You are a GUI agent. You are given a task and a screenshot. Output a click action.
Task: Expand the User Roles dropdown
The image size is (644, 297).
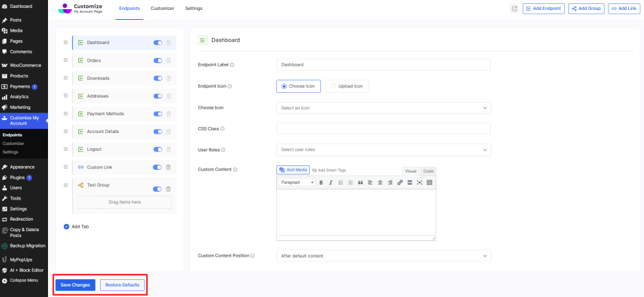383,149
